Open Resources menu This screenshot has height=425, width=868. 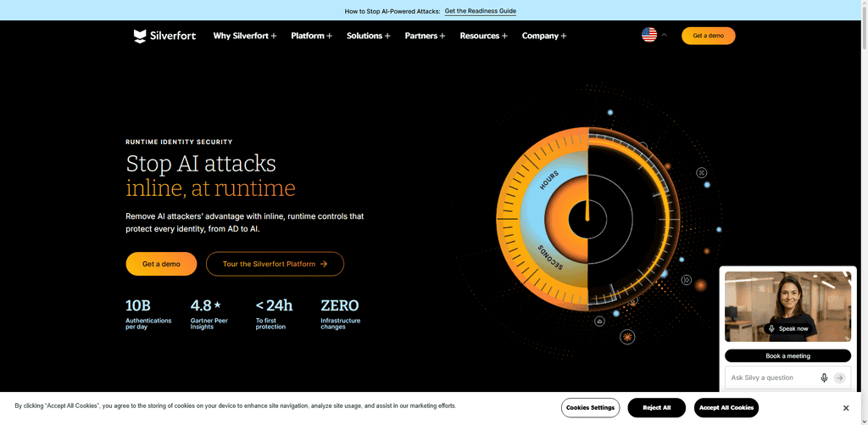[484, 36]
